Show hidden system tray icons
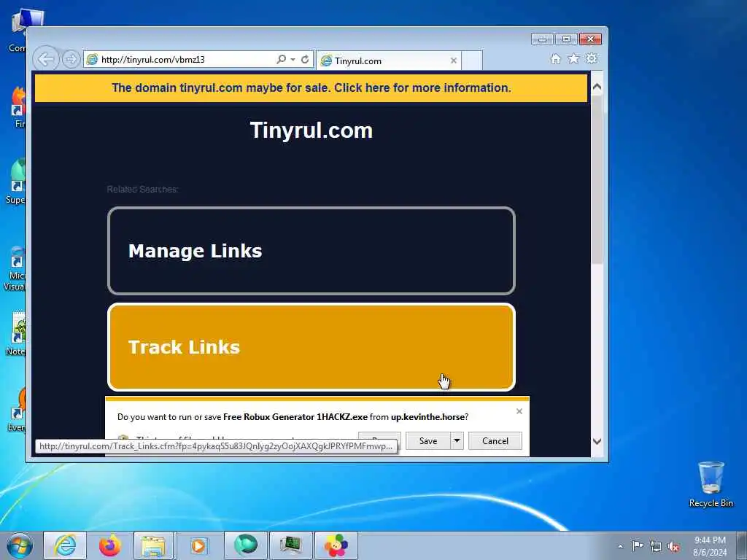The image size is (747, 560). coord(620,547)
